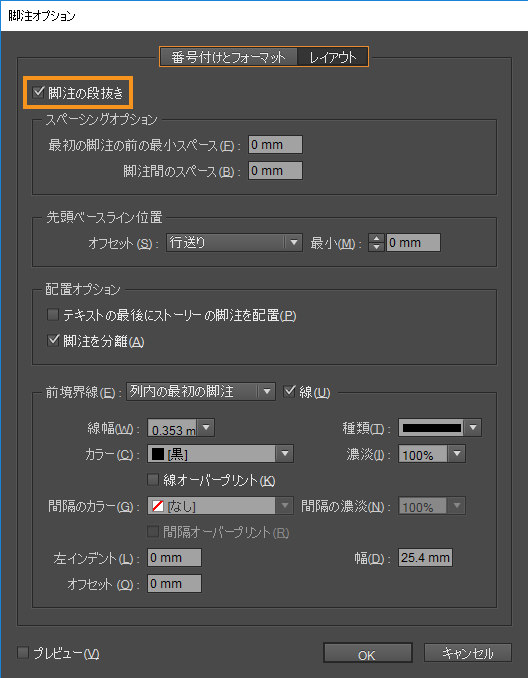Click the 左インデント input field
This screenshot has height=678, width=528.
pyautogui.click(x=174, y=558)
